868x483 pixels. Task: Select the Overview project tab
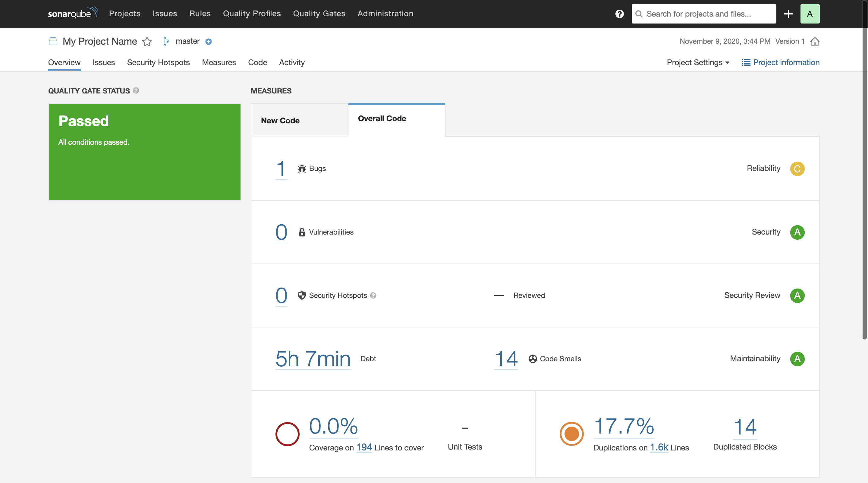(64, 62)
